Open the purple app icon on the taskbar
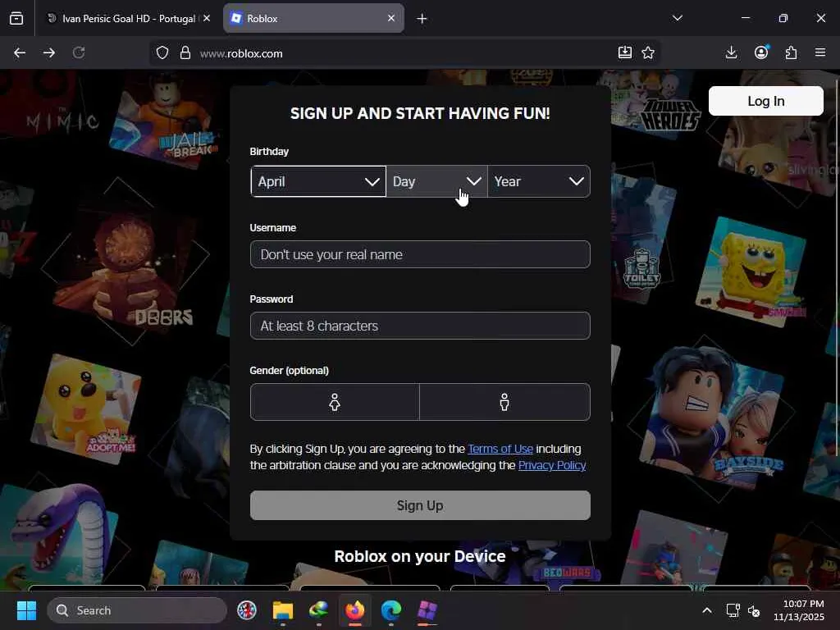The height and width of the screenshot is (630, 840). click(427, 610)
